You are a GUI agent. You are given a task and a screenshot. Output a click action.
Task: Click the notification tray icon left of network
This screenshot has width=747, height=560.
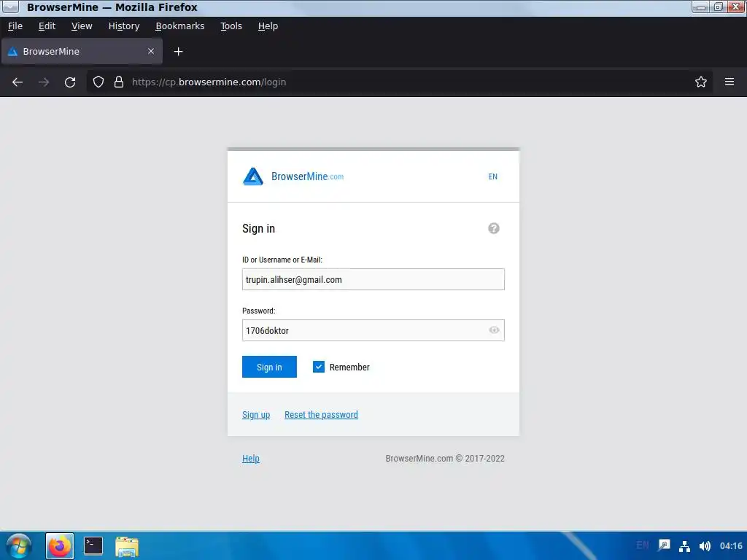(x=664, y=545)
